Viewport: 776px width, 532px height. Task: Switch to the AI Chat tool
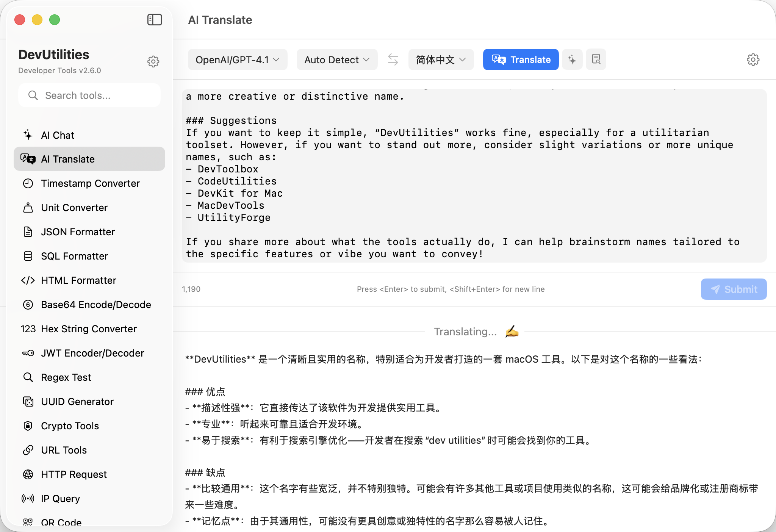point(58,135)
